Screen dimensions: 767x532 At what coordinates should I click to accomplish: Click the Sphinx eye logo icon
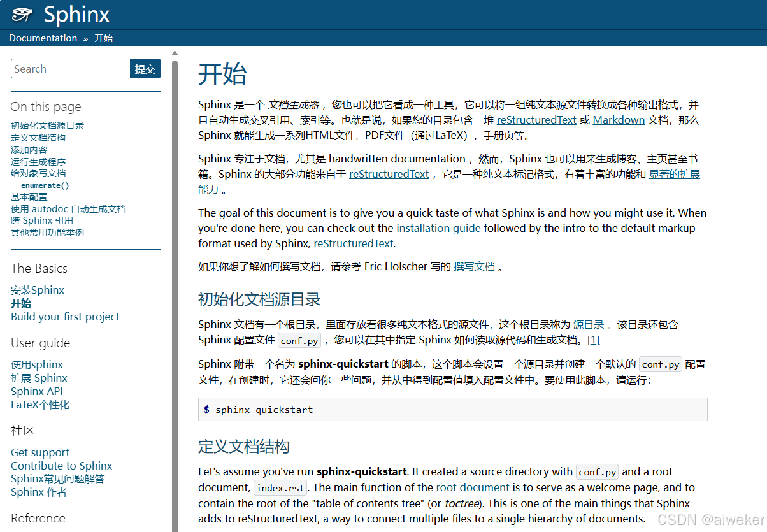pyautogui.click(x=22, y=15)
